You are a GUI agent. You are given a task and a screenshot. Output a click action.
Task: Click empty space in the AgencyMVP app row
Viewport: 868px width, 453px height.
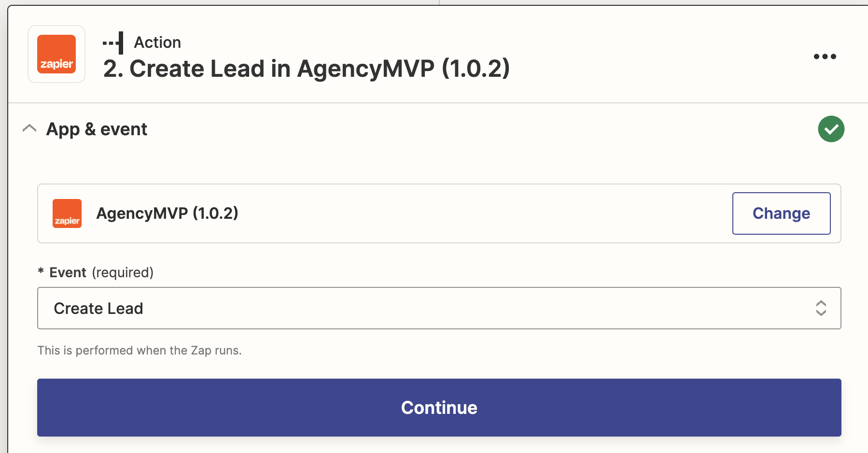(x=483, y=213)
